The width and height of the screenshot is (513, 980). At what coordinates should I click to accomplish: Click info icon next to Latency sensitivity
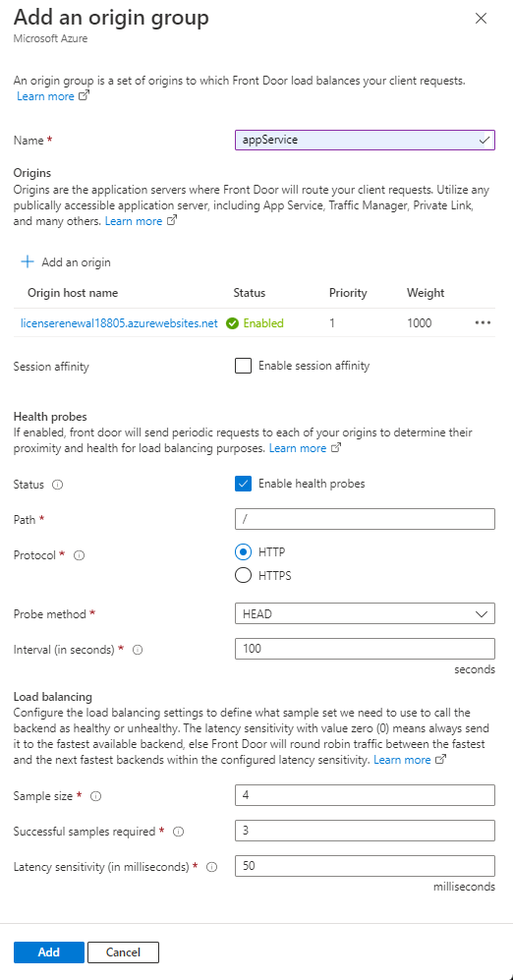[212, 867]
